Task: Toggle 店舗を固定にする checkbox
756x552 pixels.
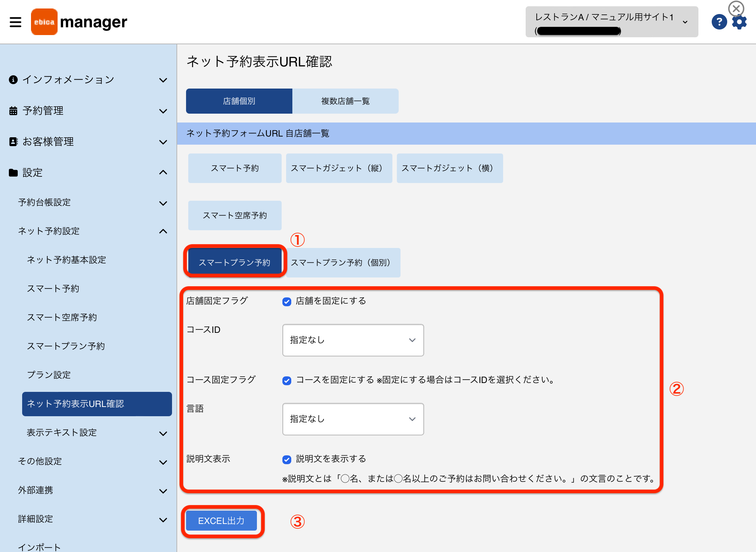Action: [x=287, y=301]
